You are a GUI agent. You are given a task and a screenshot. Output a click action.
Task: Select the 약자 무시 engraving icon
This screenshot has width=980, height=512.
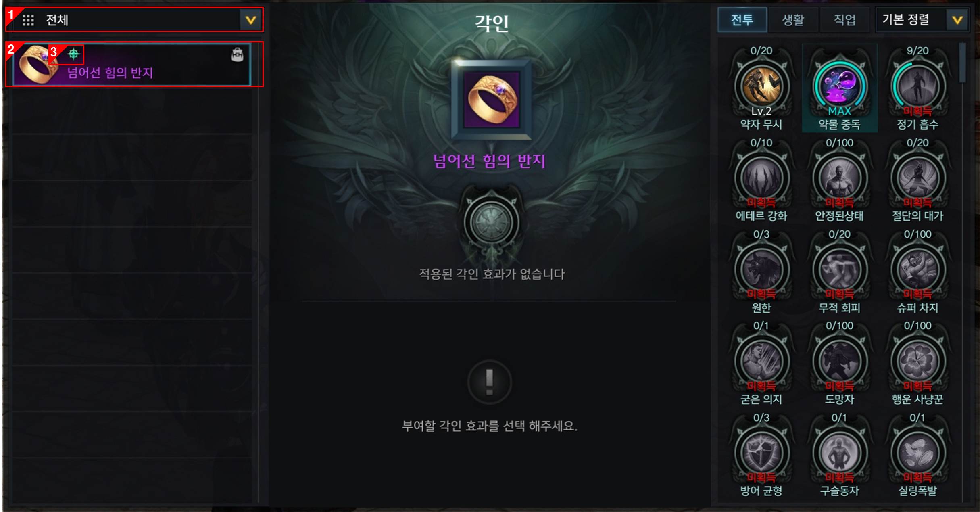[x=761, y=86]
